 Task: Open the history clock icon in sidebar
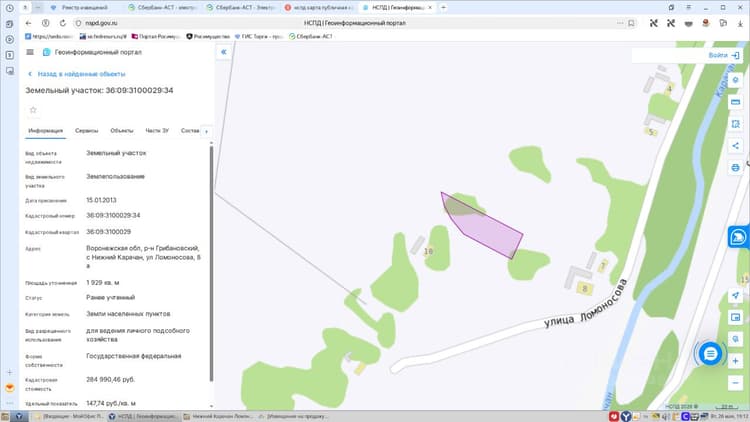tap(10, 8)
